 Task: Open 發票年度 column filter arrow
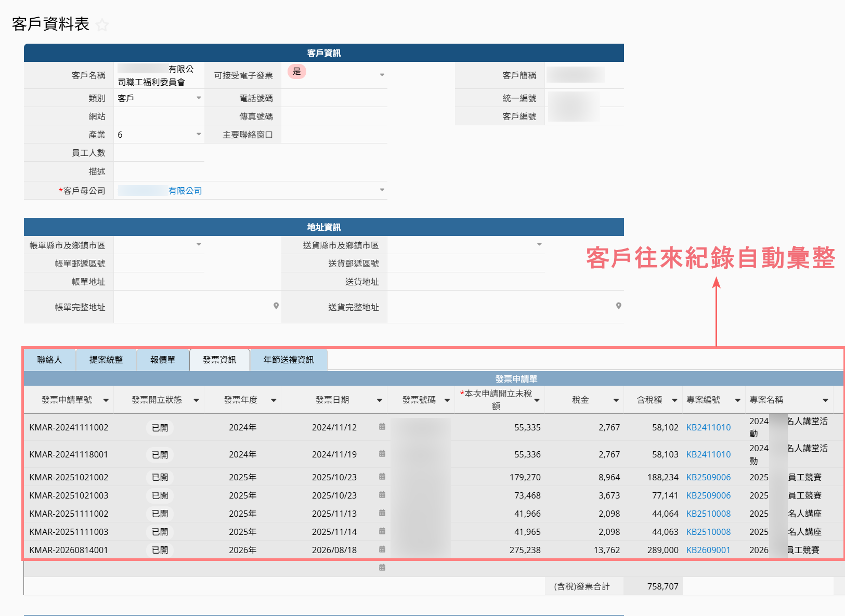(x=274, y=400)
